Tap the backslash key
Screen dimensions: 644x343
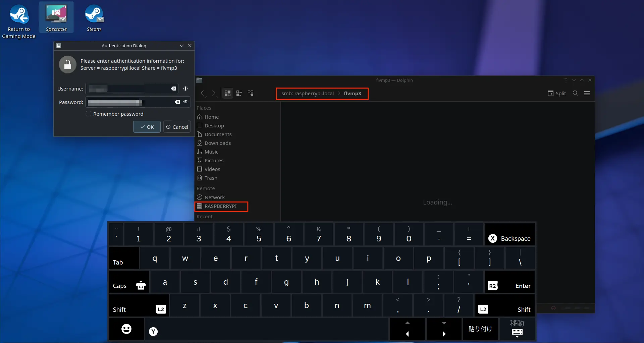pos(520,258)
